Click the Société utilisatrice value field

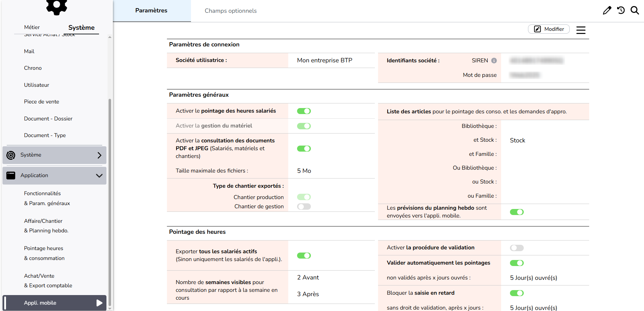(x=325, y=60)
